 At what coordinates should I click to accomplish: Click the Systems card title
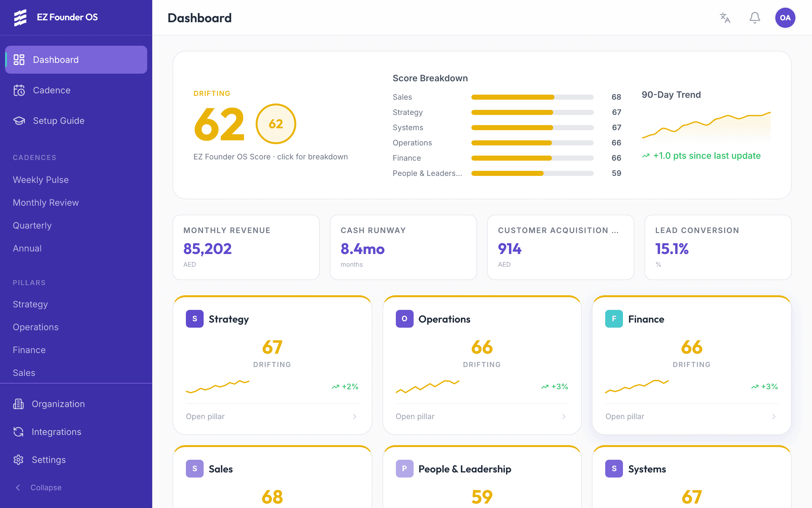(x=647, y=469)
